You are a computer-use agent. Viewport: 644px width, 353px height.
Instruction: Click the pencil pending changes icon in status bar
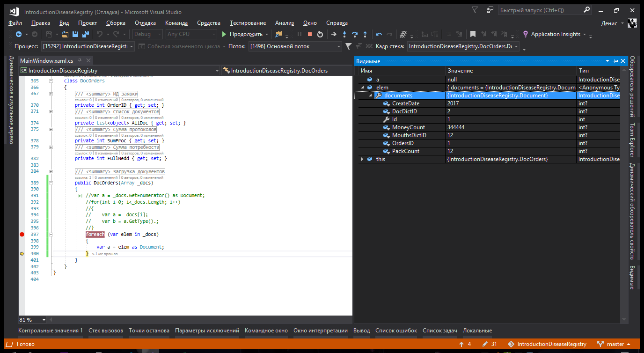[x=485, y=344]
